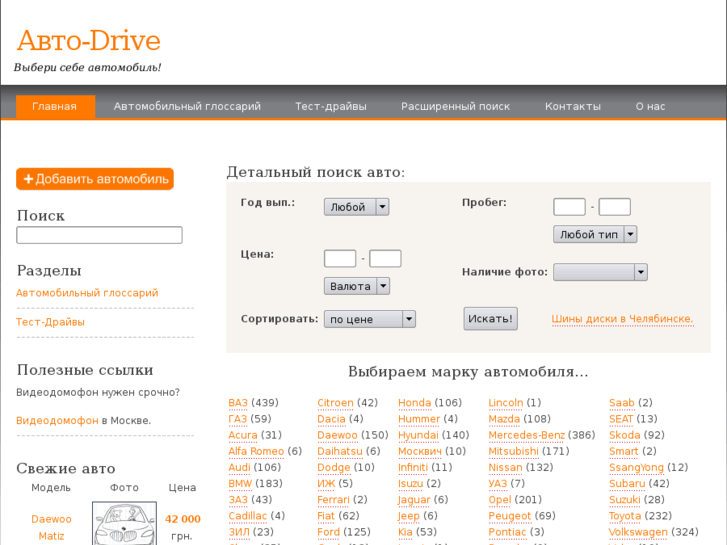This screenshot has width=727, height=545.
Task: Open the ГАЗ brand link
Action: coord(237,419)
